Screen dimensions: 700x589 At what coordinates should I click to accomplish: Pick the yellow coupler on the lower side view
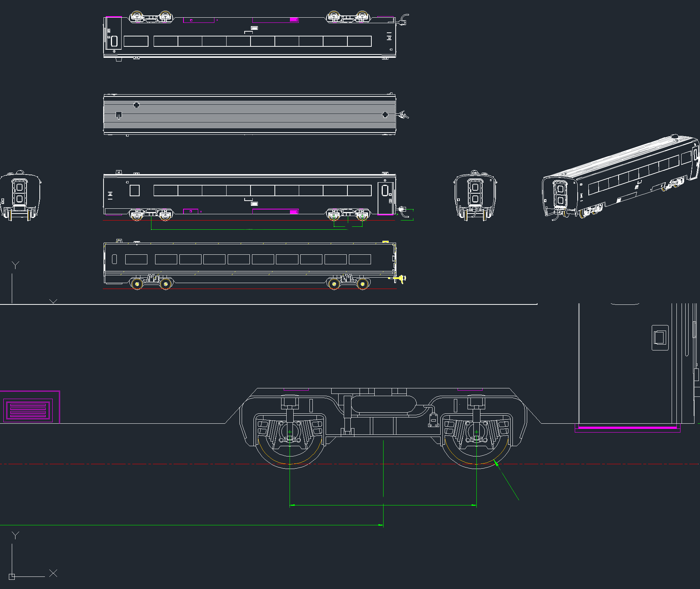tap(398, 279)
